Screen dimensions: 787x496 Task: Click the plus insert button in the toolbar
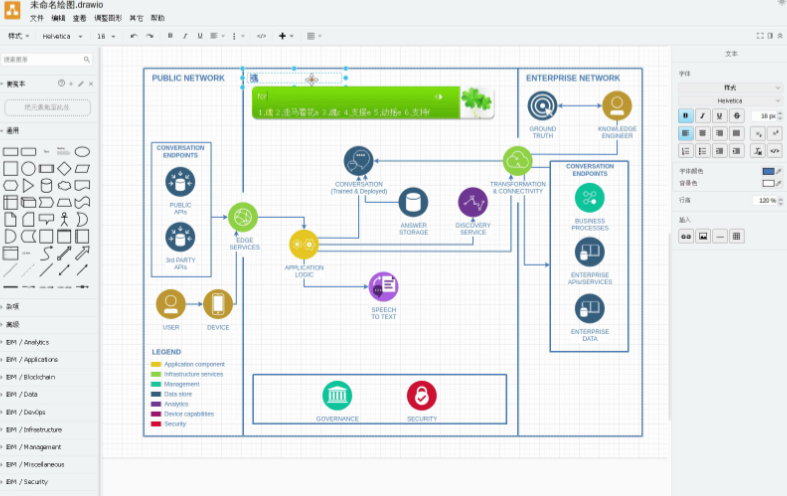click(284, 36)
